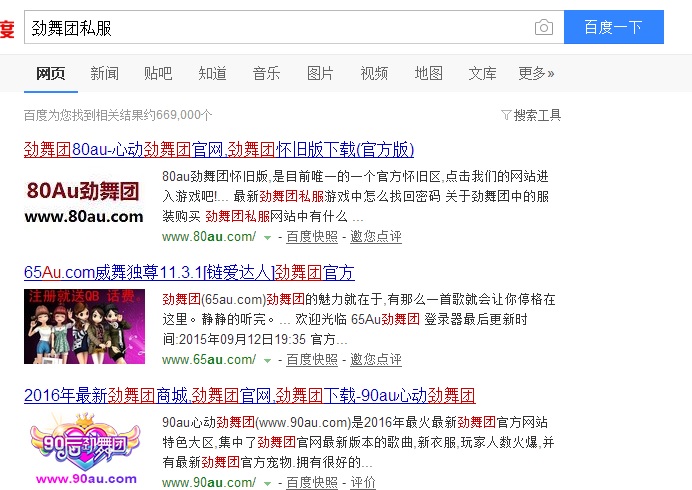This screenshot has width=692, height=490.
Task: Click the snippet starting 80au劲舞团怀旧版
Action: pos(356,196)
